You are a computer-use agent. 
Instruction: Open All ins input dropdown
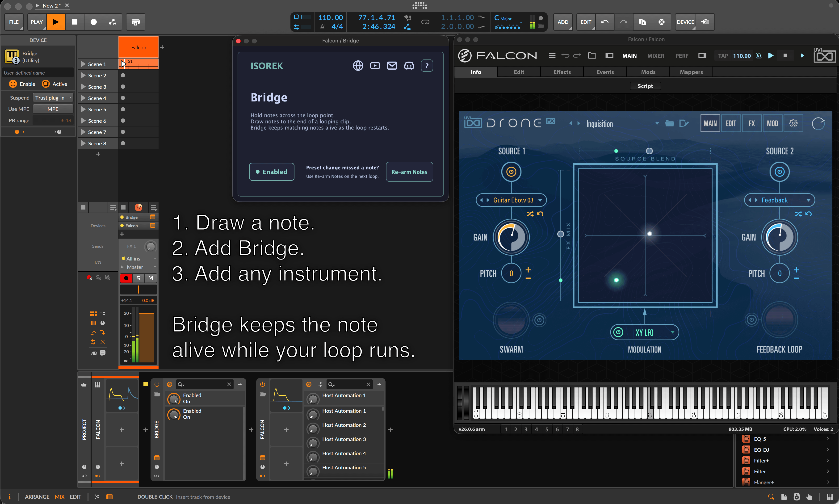(x=138, y=258)
